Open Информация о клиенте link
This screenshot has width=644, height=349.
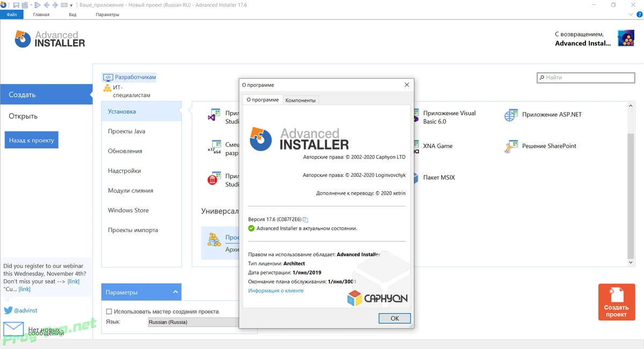[276, 291]
